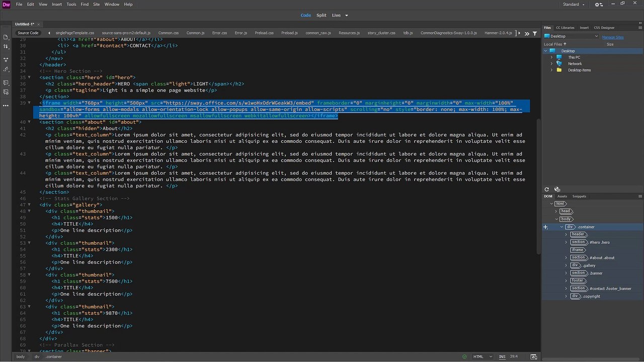Viewport: 644px width, 362px height.
Task: Click the Manage Sites link
Action: click(x=613, y=37)
